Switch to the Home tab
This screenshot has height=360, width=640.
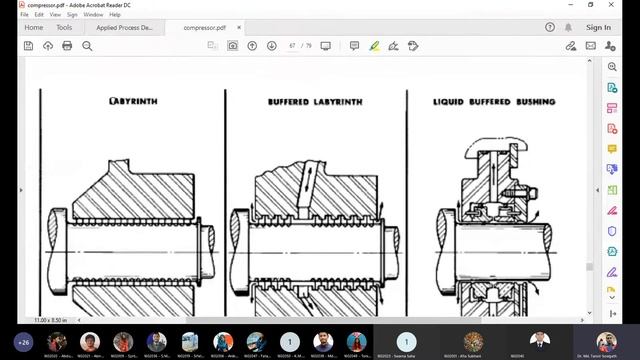tap(33, 27)
